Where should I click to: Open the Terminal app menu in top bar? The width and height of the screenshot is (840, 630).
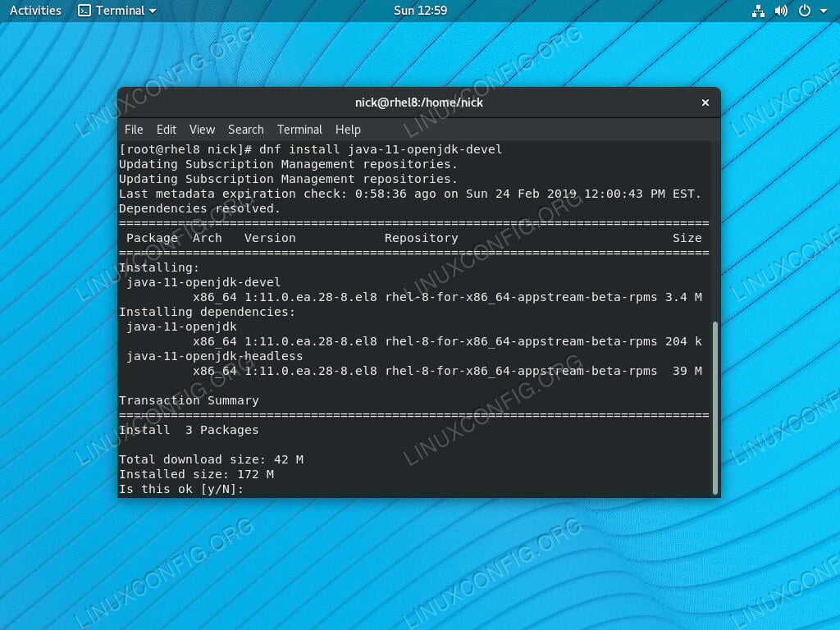(116, 11)
